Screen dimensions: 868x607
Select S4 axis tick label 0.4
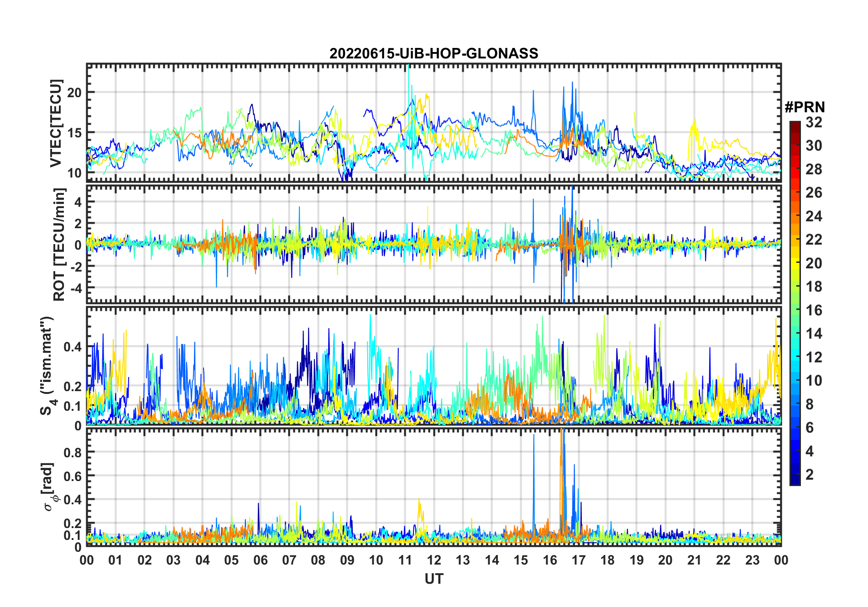73,347
